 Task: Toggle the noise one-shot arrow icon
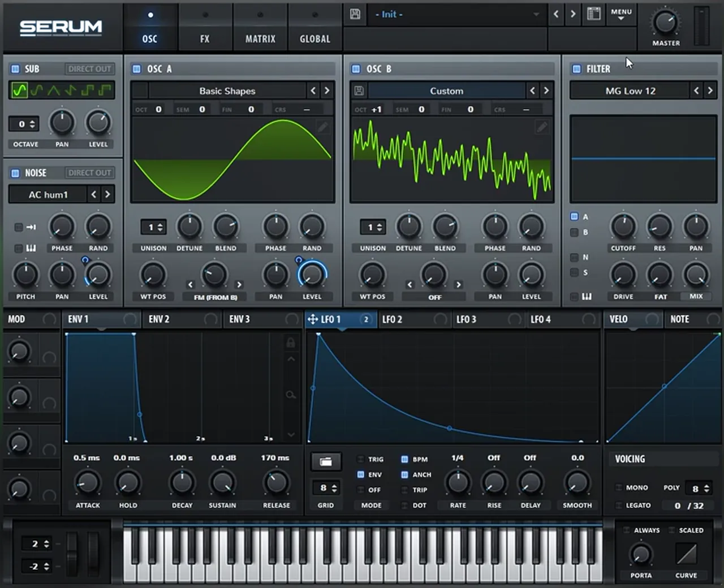[31, 227]
